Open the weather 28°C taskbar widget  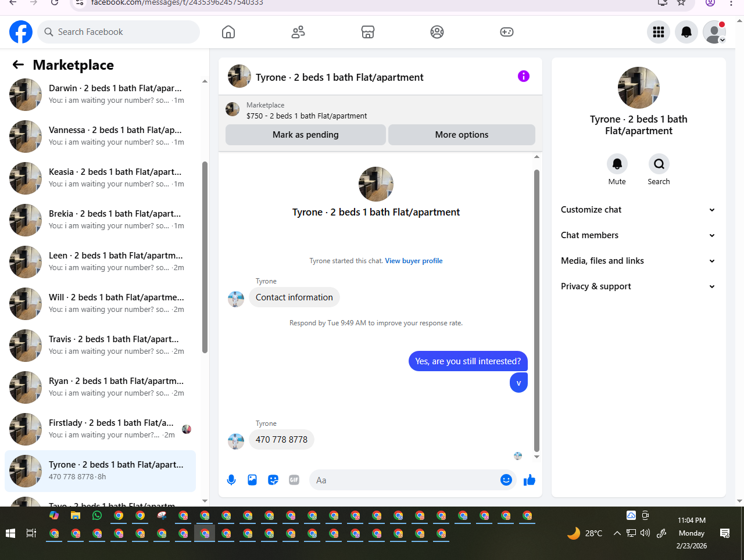(585, 533)
